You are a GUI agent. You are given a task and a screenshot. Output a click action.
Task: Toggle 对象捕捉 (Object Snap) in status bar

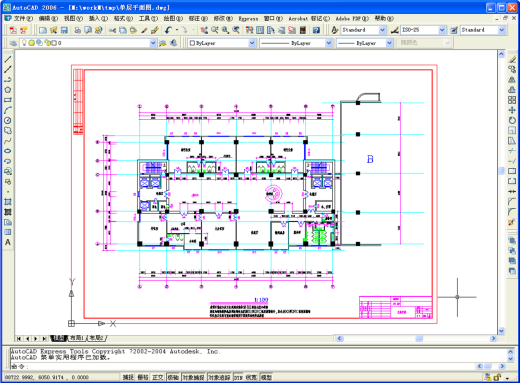pos(193,377)
